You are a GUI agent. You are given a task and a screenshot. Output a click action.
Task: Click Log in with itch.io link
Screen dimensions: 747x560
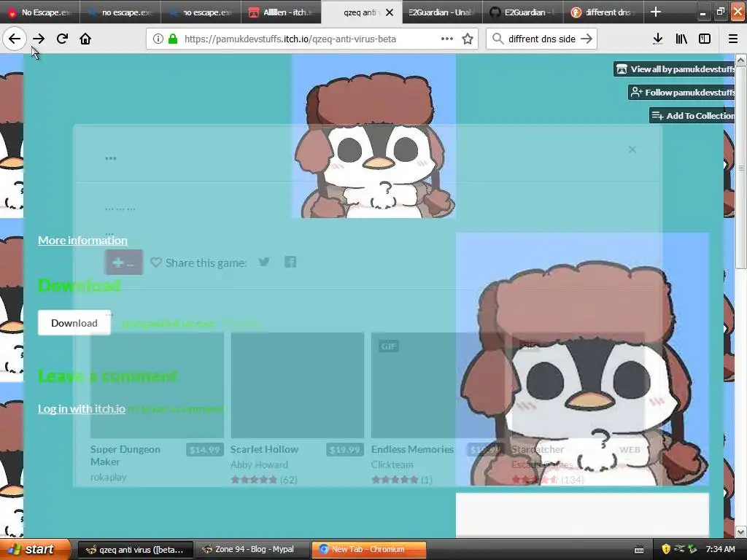[x=82, y=408]
